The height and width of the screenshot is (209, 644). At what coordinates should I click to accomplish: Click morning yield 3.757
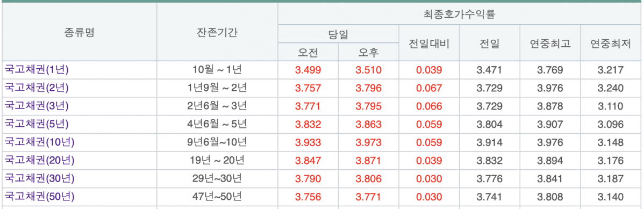click(308, 88)
